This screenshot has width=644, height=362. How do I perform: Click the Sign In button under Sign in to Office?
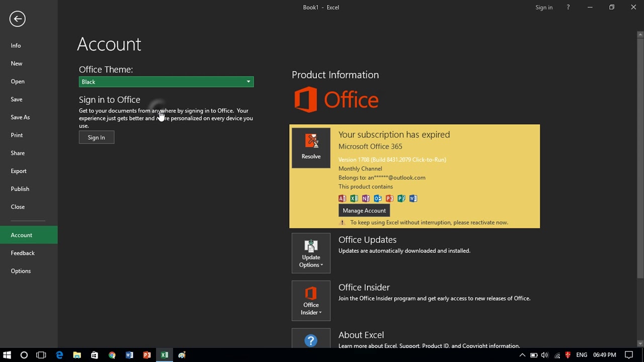point(97,138)
